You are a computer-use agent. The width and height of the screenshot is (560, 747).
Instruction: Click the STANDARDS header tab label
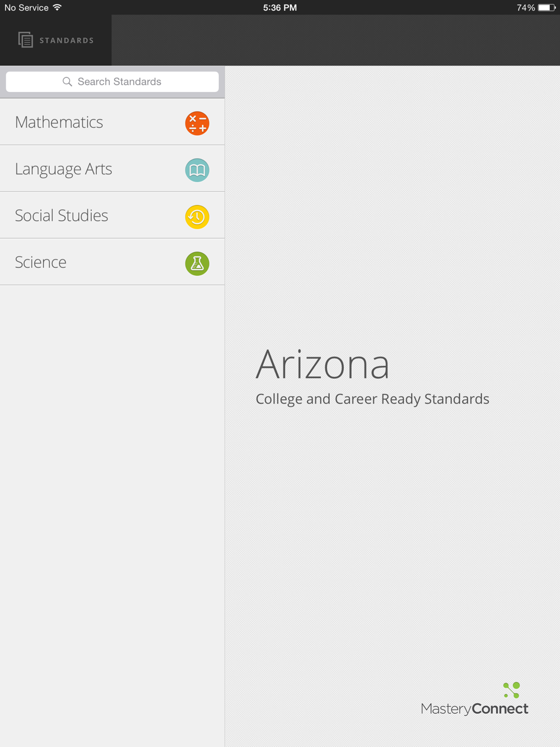point(67,40)
